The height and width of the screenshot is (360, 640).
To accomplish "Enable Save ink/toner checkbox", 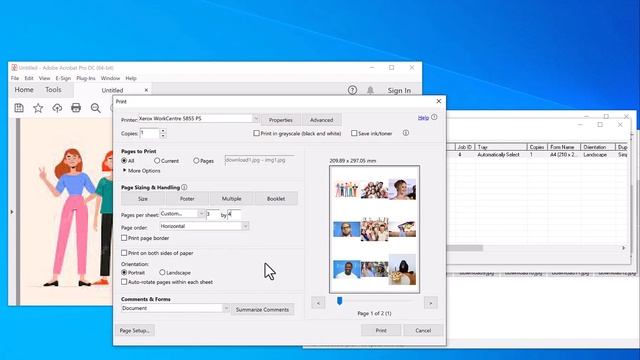I will [354, 133].
